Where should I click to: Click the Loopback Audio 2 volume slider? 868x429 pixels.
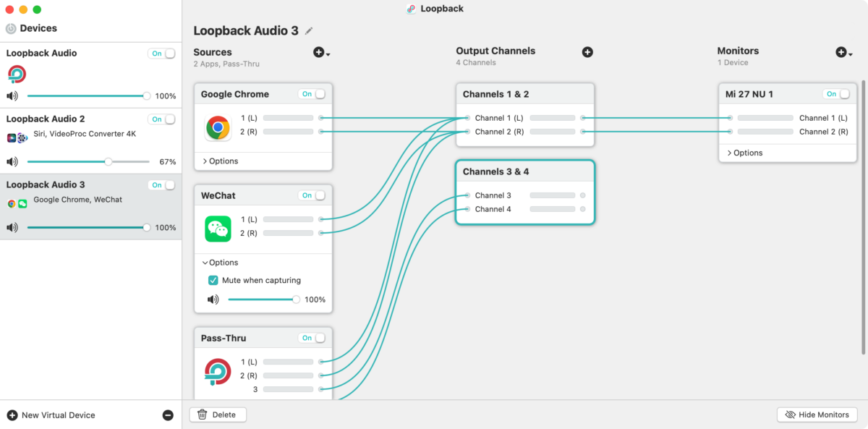coord(88,161)
